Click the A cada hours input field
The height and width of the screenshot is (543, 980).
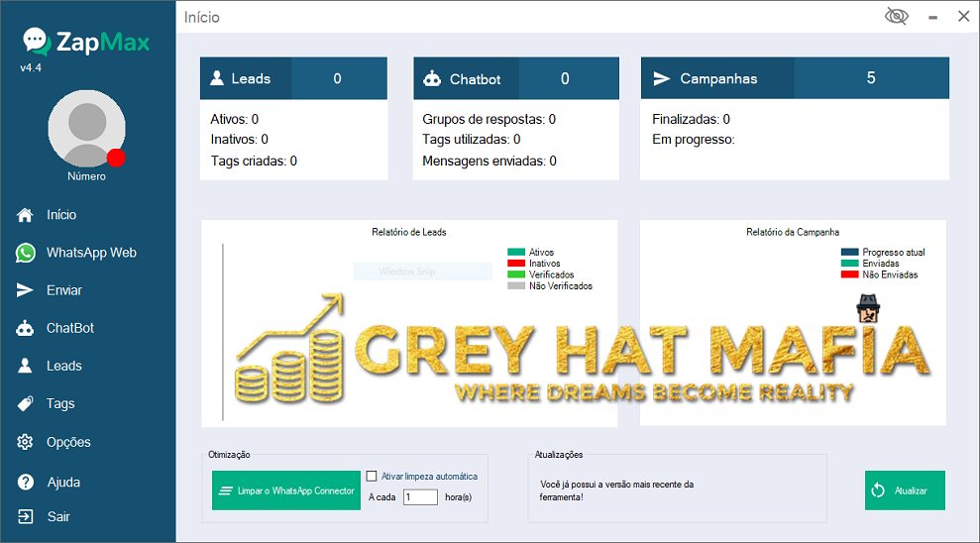(x=420, y=497)
